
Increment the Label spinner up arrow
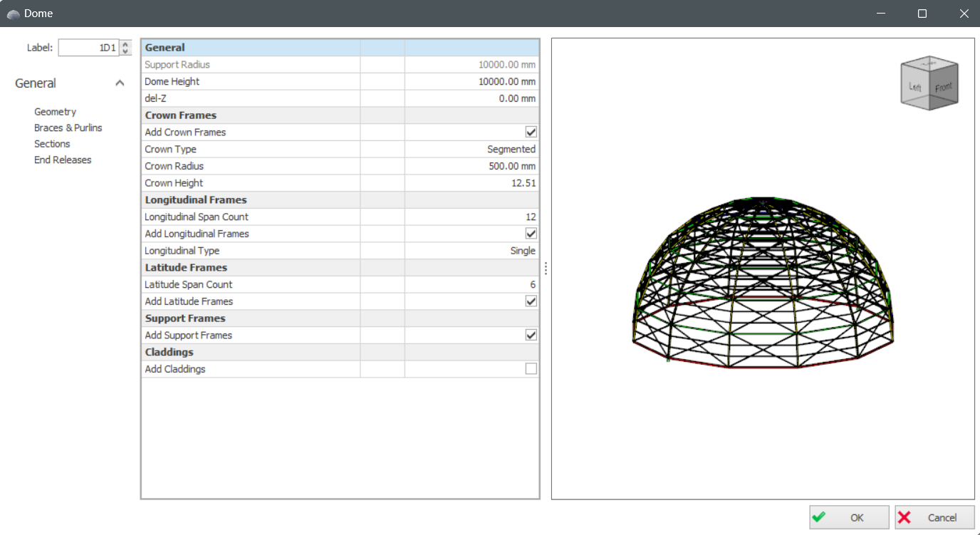pyautogui.click(x=126, y=44)
